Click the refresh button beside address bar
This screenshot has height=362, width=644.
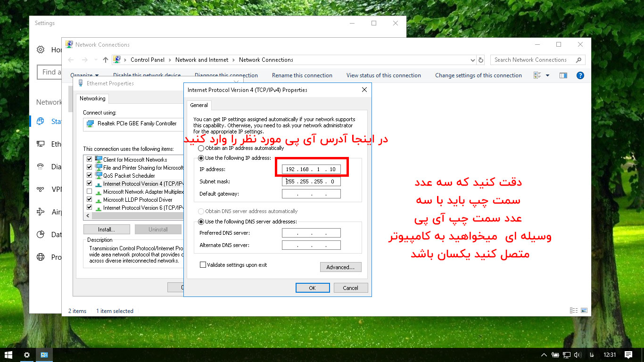[x=481, y=60]
